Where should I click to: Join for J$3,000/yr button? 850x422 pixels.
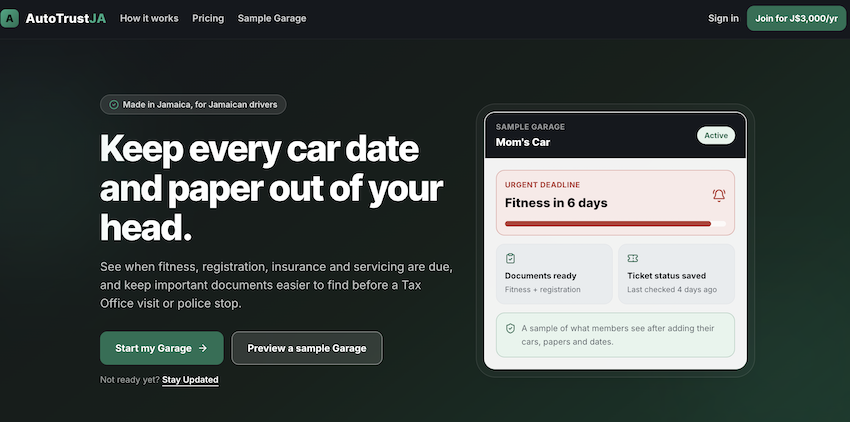click(x=796, y=18)
